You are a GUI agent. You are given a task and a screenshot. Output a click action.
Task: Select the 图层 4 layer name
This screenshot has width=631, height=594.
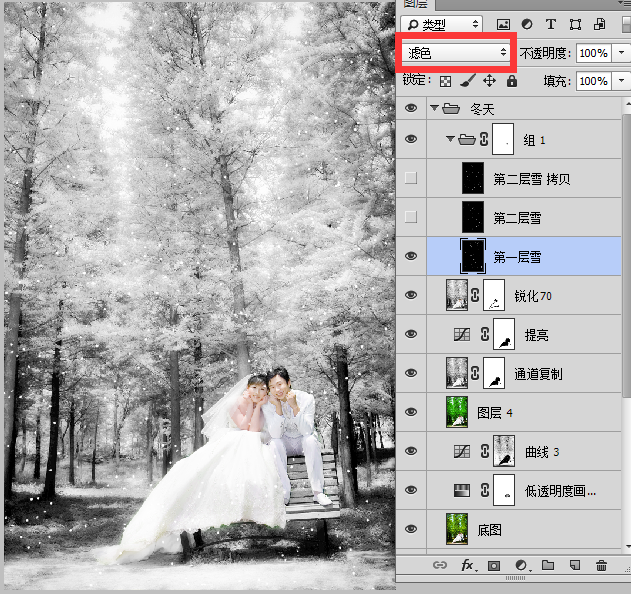pos(495,413)
